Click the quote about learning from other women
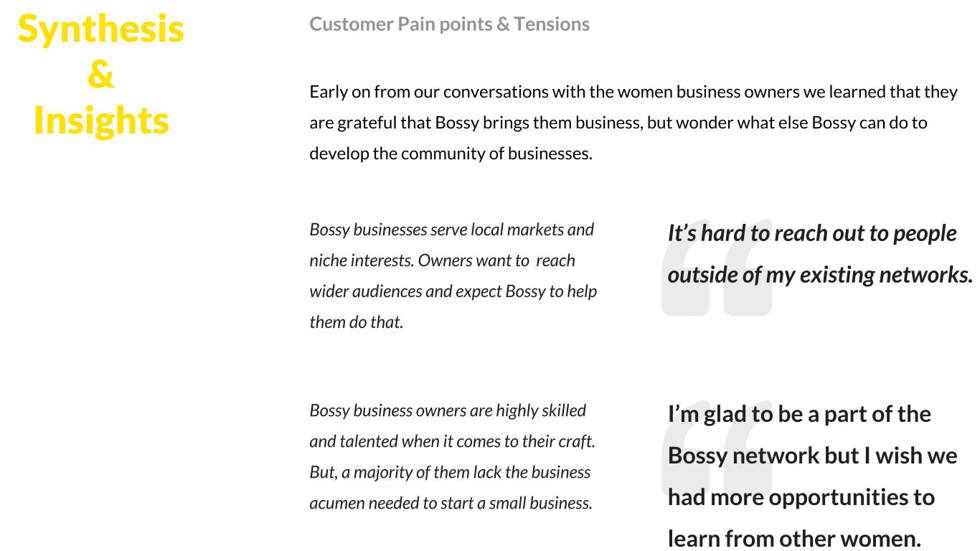The height and width of the screenshot is (551, 980). 812,476
